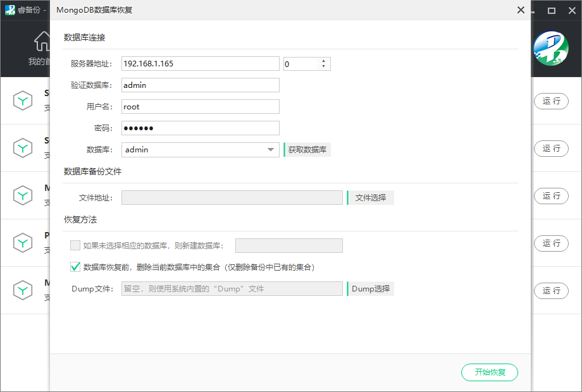Click the second 运行 button in main window
The width and height of the screenshot is (582, 392).
551,149
